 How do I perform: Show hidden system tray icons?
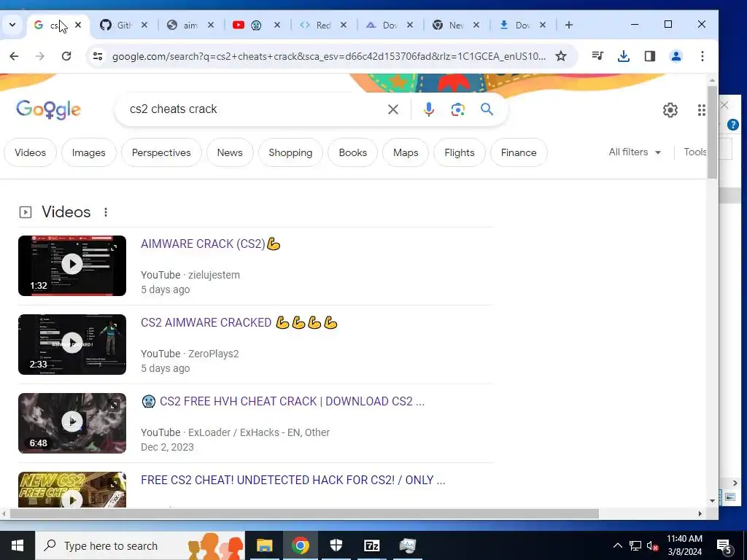617,545
